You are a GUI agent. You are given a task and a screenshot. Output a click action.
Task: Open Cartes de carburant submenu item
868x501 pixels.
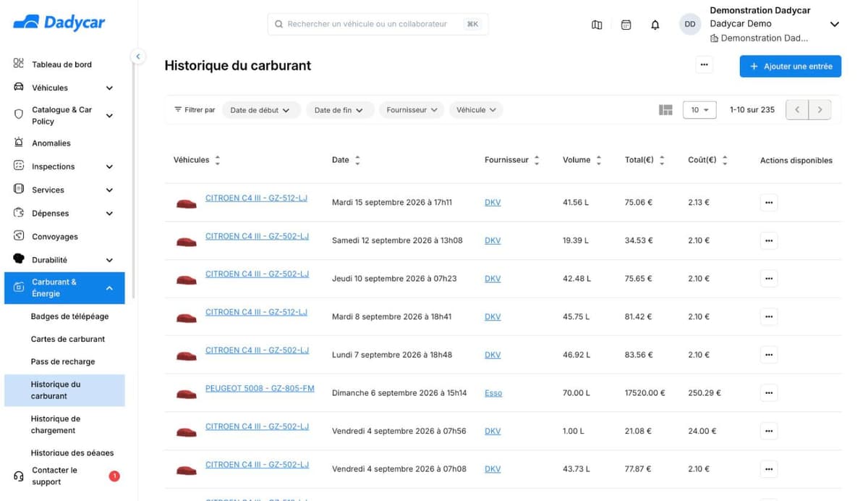coord(68,339)
